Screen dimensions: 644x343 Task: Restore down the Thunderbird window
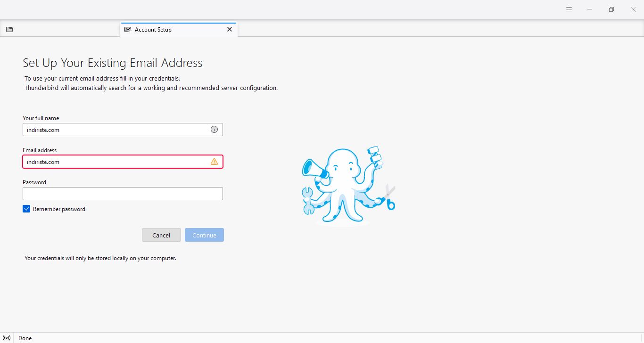pos(611,9)
